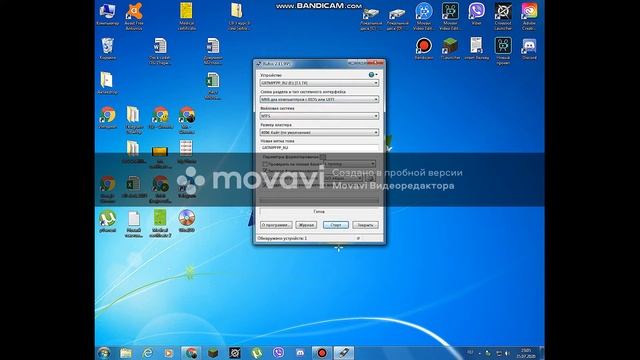This screenshot has height=360, width=640.
Task: Click the taskbar clock
Action: point(526,353)
